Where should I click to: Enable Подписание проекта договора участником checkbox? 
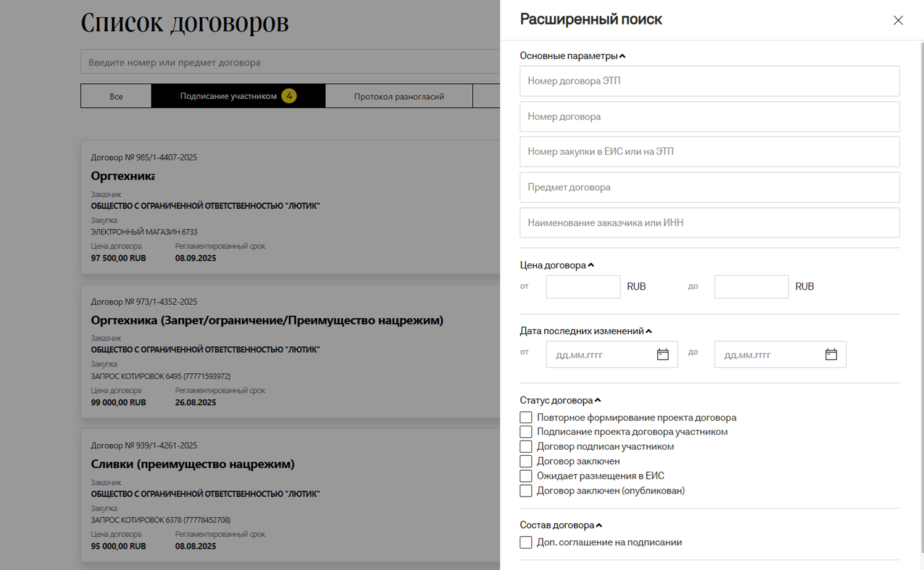(x=526, y=432)
